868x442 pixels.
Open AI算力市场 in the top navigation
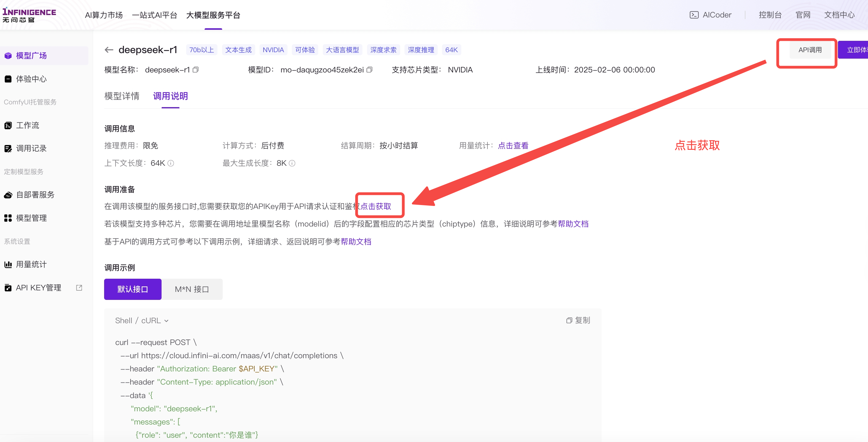[104, 15]
